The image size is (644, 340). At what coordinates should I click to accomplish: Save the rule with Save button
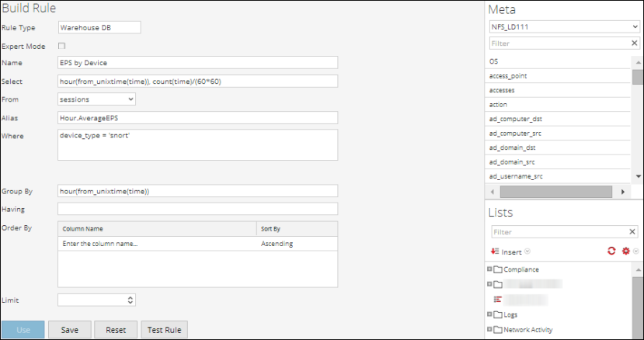point(69,330)
